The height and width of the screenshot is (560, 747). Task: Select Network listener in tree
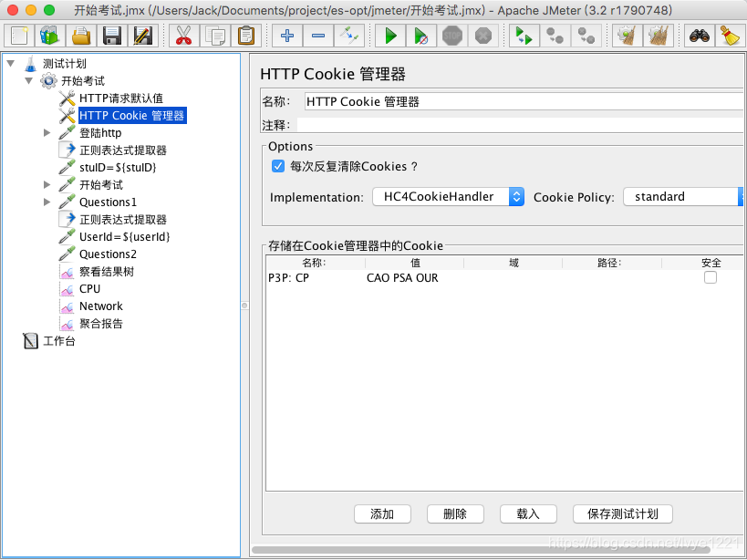point(101,306)
